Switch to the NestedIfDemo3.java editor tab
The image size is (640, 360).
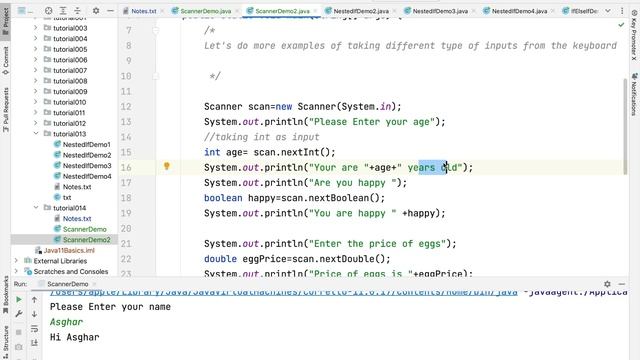point(440,11)
